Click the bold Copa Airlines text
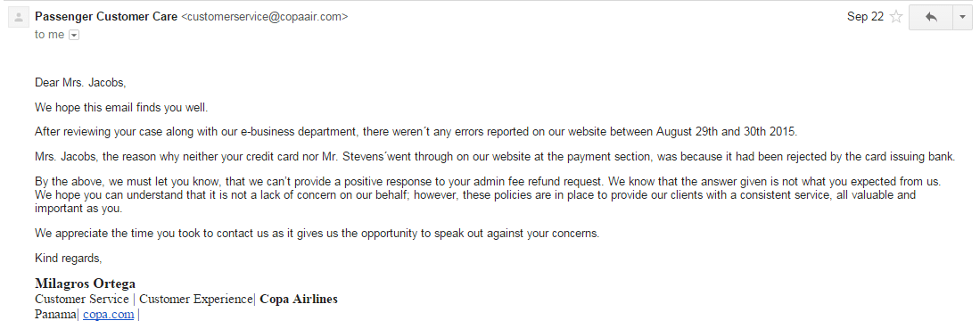Viewport: 980px width, 329px height. click(x=299, y=299)
